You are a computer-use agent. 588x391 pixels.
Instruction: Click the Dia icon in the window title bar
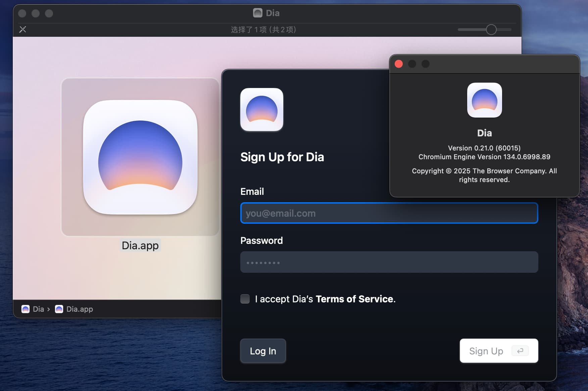point(258,13)
